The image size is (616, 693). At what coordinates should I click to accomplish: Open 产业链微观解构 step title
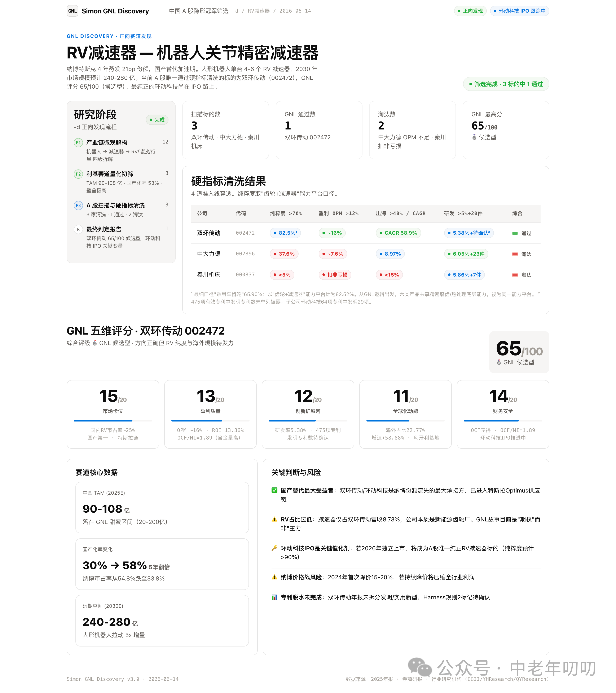[x=107, y=142]
